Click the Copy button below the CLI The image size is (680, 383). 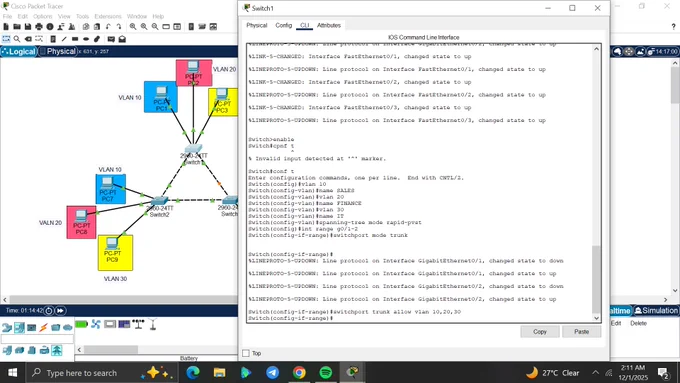[x=540, y=332]
